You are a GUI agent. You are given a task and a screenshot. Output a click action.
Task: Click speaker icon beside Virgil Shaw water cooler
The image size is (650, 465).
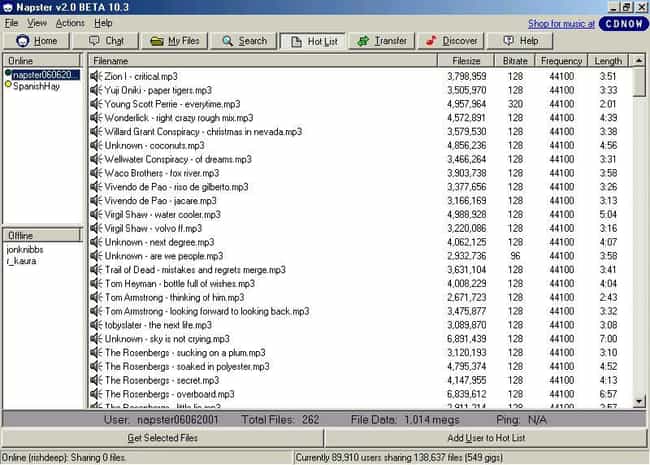[x=96, y=214]
